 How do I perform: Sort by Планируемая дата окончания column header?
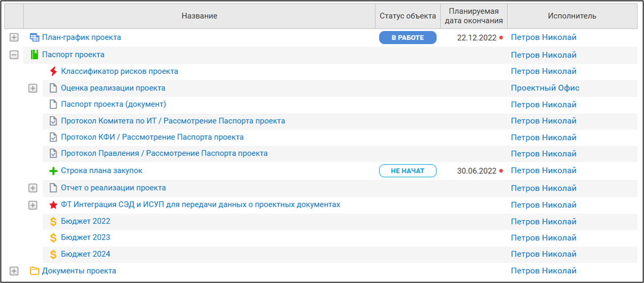[x=474, y=16]
